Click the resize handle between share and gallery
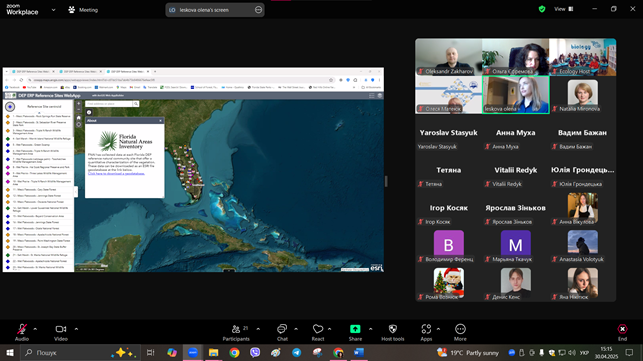 tap(386, 181)
